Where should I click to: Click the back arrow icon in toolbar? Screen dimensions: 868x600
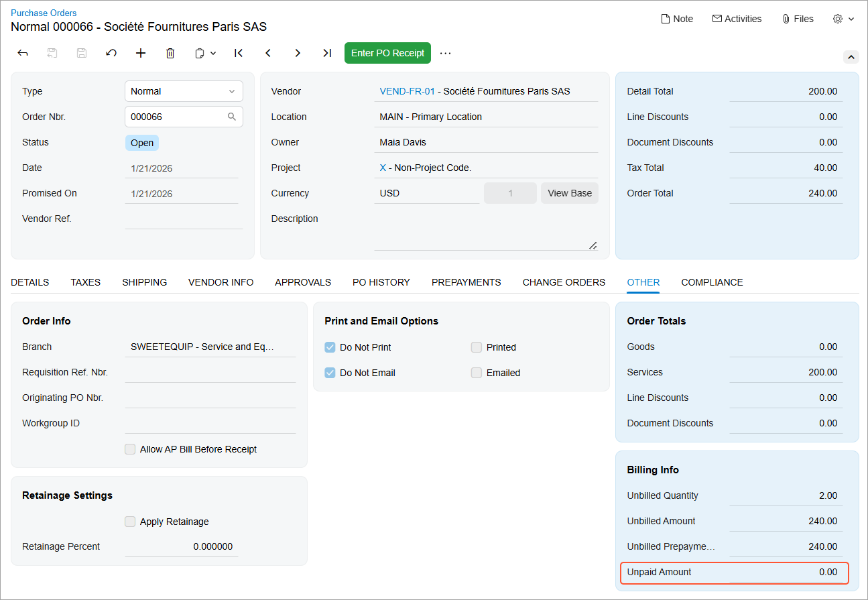pos(23,53)
